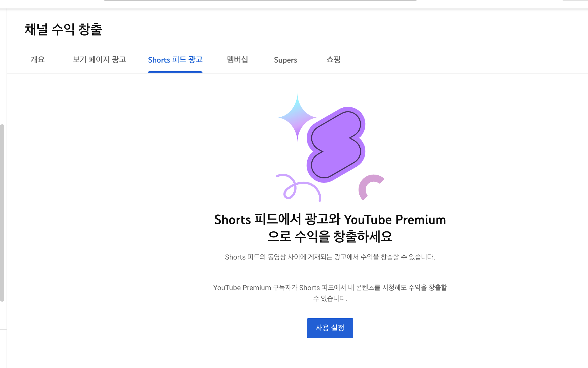Image resolution: width=588 pixels, height=368 pixels.
Task: Switch to 보기 페이지 광고 tab
Action: point(99,60)
